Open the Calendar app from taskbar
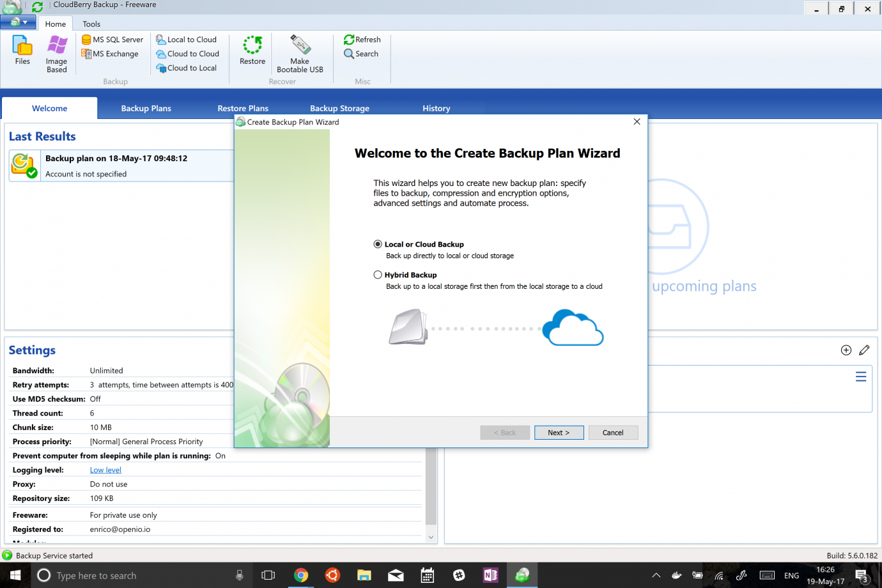 tap(428, 575)
